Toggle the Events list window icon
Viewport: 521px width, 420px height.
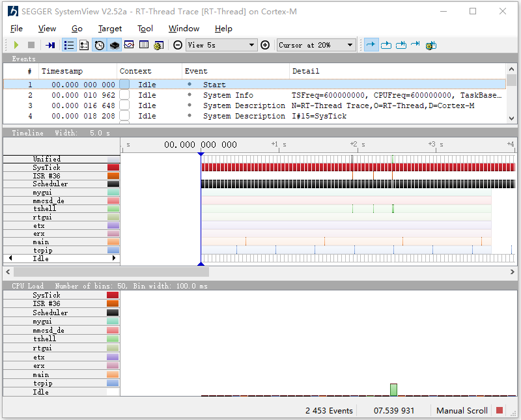(69, 45)
